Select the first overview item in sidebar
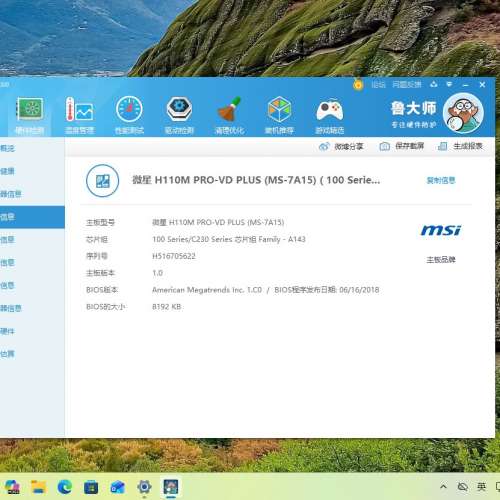 32,148
